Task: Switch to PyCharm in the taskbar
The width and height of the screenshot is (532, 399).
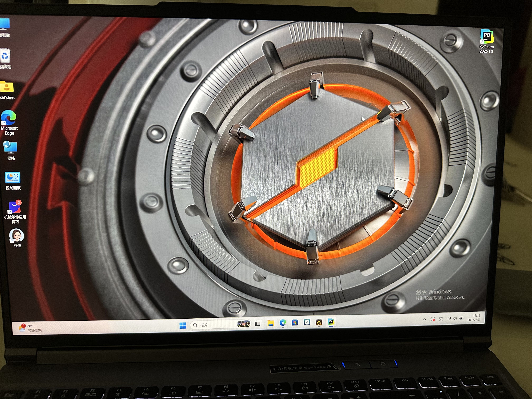Action: pyautogui.click(x=331, y=322)
